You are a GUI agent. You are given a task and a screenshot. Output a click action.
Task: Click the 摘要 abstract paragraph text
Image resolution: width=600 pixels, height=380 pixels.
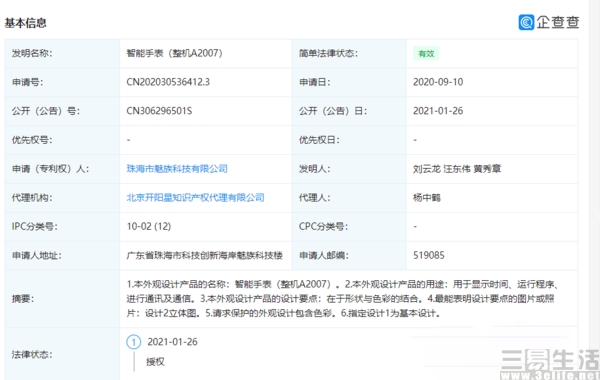click(343, 298)
